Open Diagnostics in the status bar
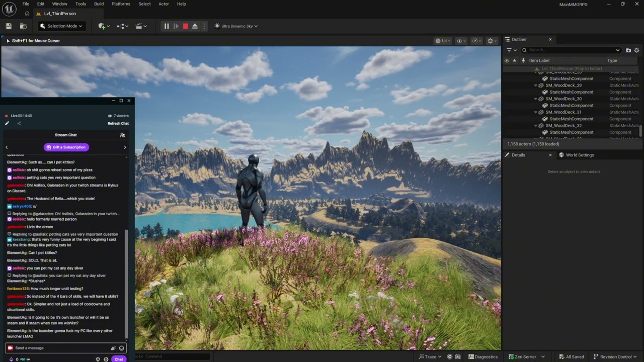Viewport: 644px width, 362px height. tap(483, 357)
